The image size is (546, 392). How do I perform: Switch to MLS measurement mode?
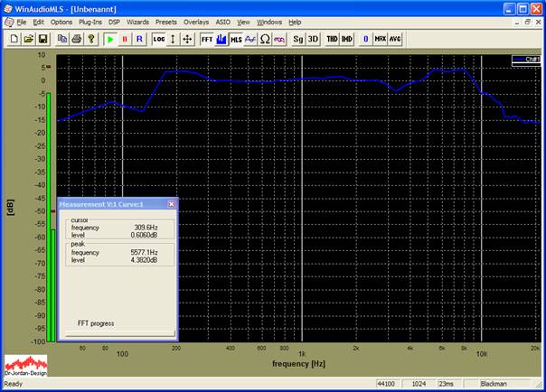pos(236,40)
